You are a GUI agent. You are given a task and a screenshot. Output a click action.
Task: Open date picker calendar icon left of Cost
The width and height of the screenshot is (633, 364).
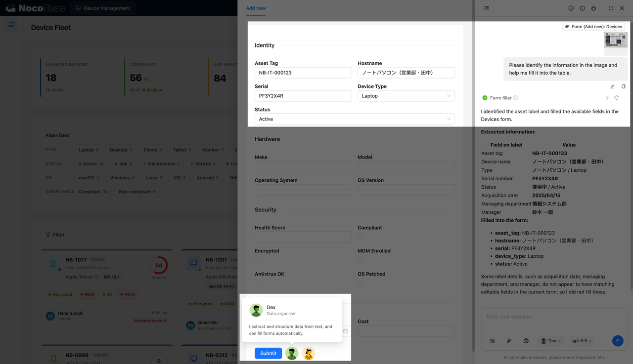click(x=345, y=331)
